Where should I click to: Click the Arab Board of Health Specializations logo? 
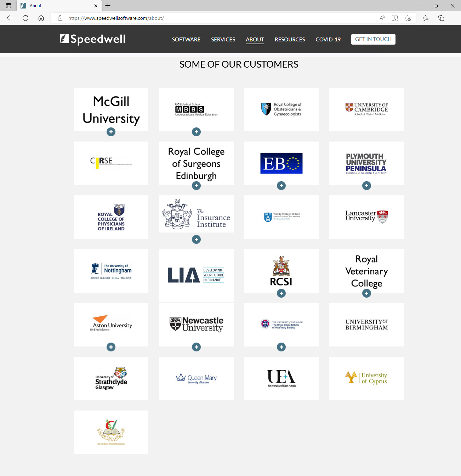(x=111, y=432)
